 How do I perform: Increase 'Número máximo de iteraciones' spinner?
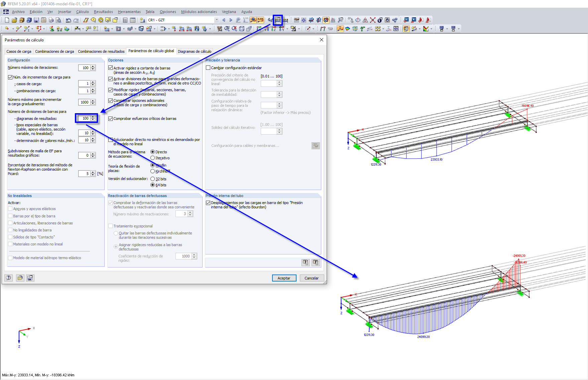(x=93, y=66)
